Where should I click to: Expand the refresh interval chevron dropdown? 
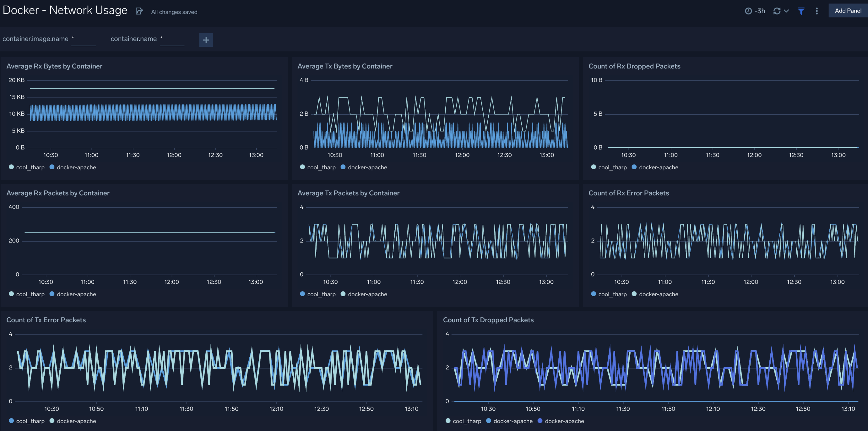point(786,10)
